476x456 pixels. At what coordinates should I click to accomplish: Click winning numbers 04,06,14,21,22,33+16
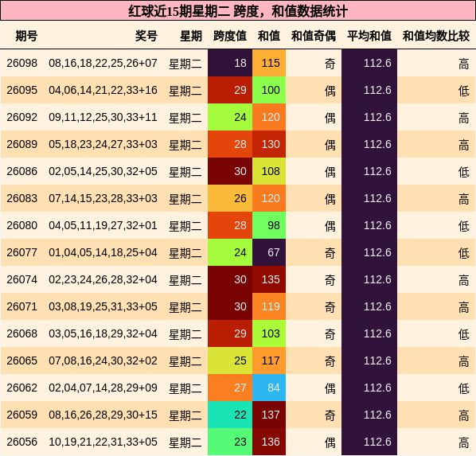point(103,90)
